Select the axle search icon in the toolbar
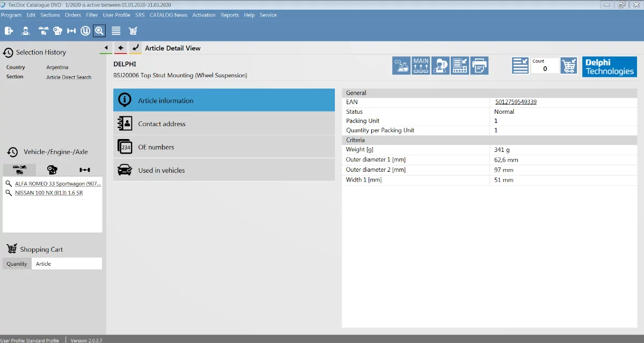Image resolution: width=644 pixels, height=343 pixels. [x=72, y=31]
